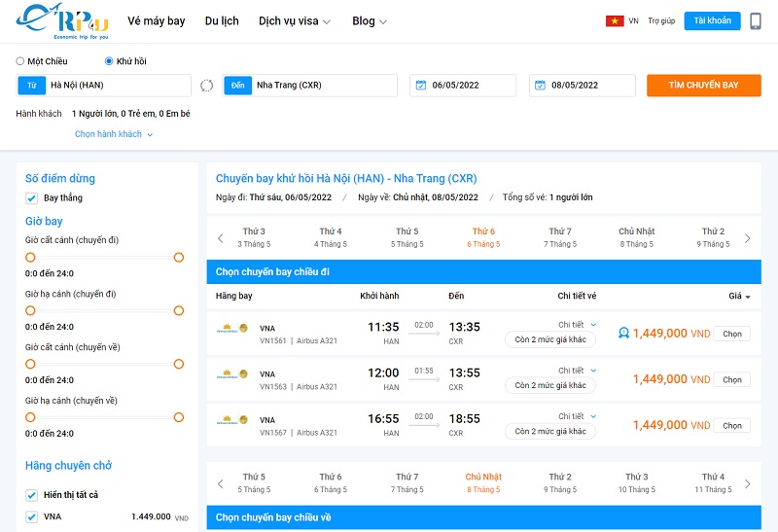Select outbound date Thứ 3, 3 Tháng 5

254,237
